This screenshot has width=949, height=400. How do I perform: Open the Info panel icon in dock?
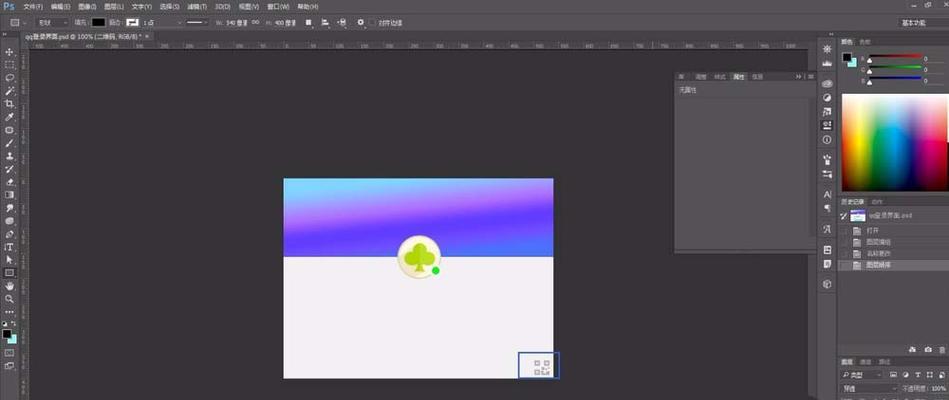tap(827, 140)
